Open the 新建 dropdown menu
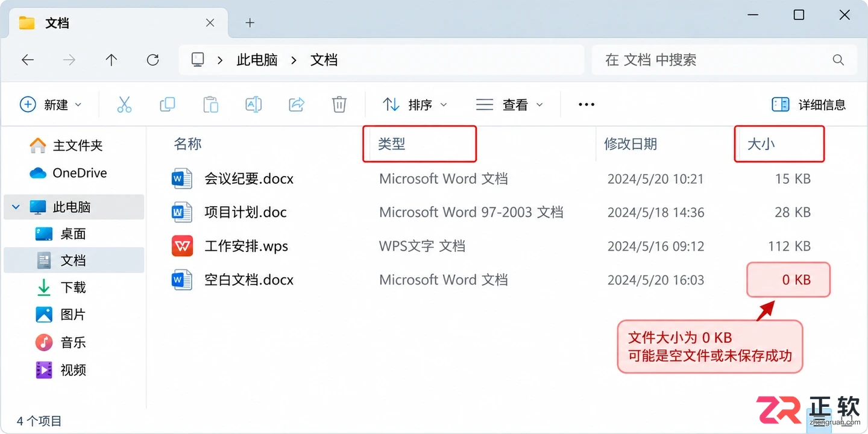 click(51, 104)
